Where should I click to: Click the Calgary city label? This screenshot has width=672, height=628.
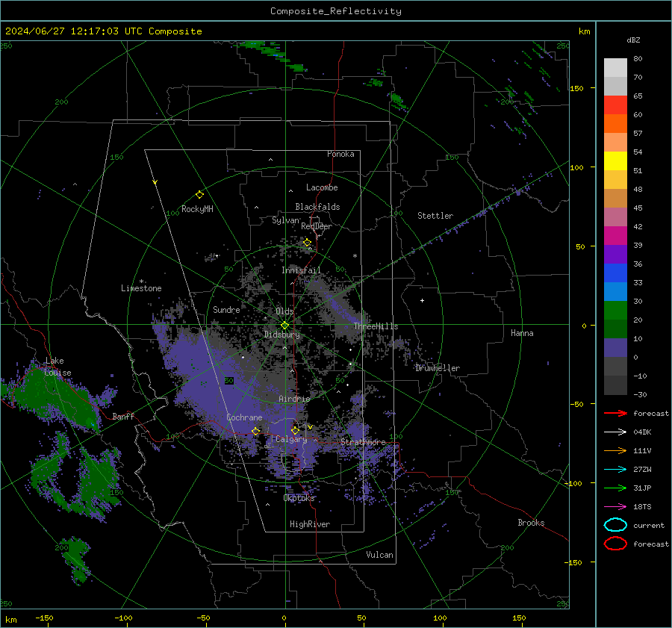coord(291,439)
